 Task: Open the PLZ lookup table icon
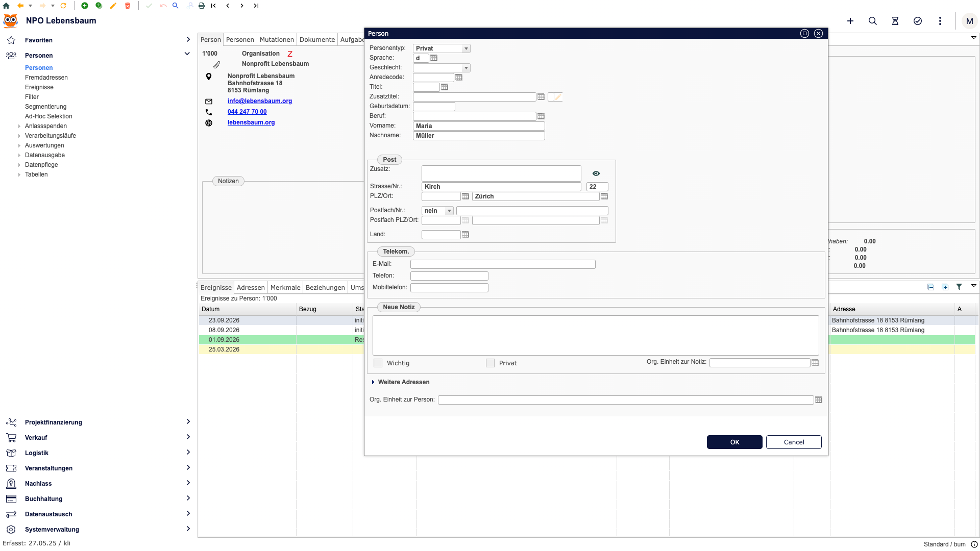[465, 196]
